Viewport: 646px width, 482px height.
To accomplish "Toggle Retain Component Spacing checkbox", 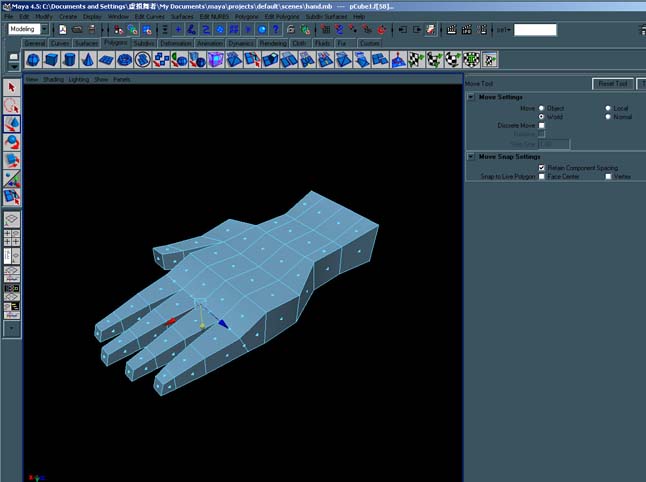I will [541, 168].
